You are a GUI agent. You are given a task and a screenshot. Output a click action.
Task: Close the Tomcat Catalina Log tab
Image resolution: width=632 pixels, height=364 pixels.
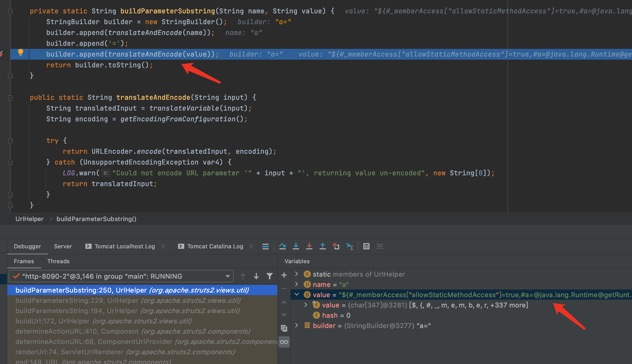coord(251,246)
